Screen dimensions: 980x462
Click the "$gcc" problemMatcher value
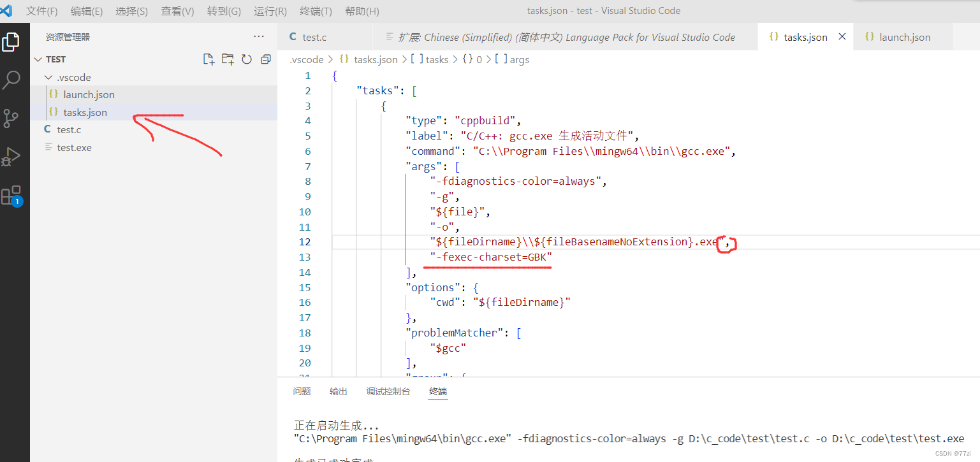pyautogui.click(x=448, y=348)
